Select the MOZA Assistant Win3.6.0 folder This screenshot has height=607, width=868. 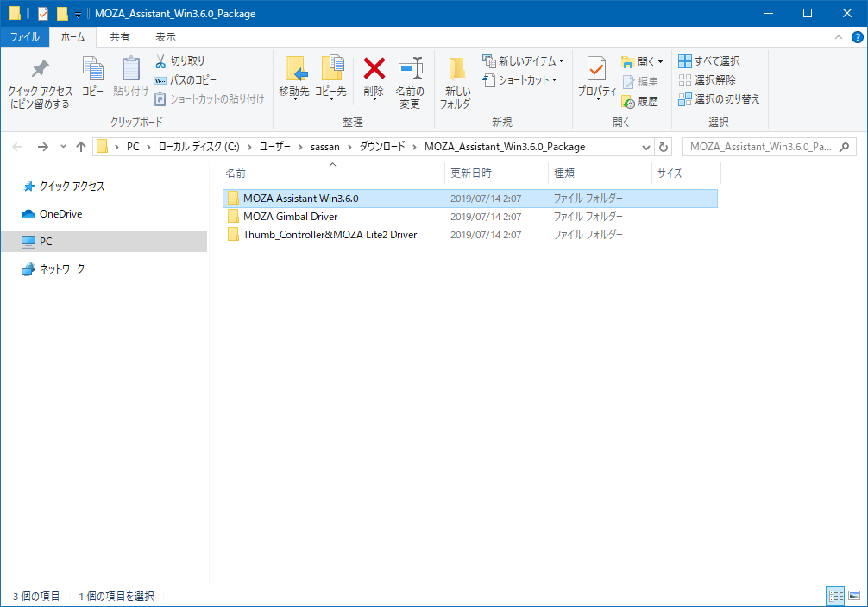click(x=470, y=199)
